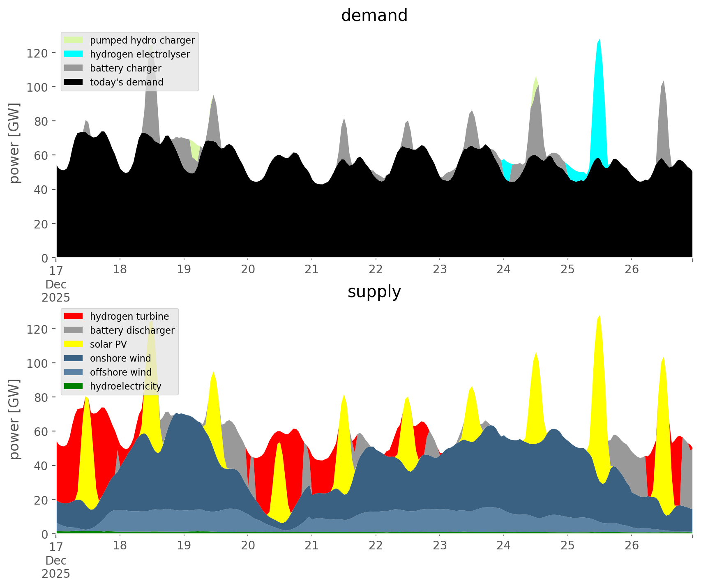Select the yellow solar PV legend swatch
The height and width of the screenshot is (588, 701).
point(74,344)
